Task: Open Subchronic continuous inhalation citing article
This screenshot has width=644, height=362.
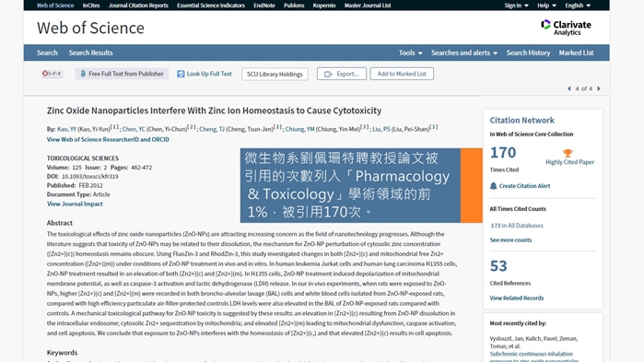Action: point(534,357)
